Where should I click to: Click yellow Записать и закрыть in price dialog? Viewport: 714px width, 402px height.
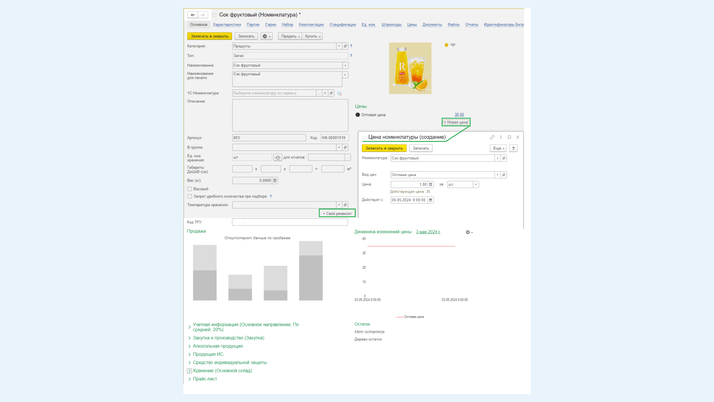coord(384,148)
